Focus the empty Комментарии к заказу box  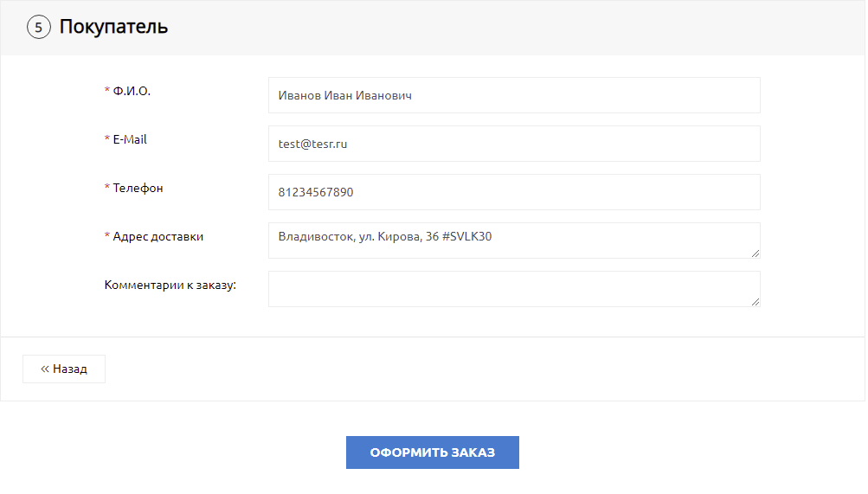click(514, 288)
